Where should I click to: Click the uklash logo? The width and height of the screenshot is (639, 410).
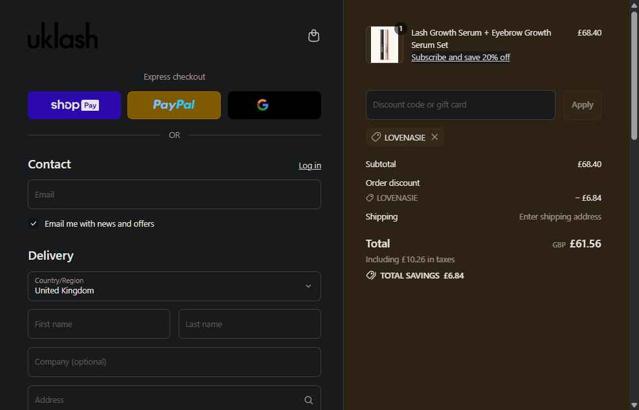63,36
